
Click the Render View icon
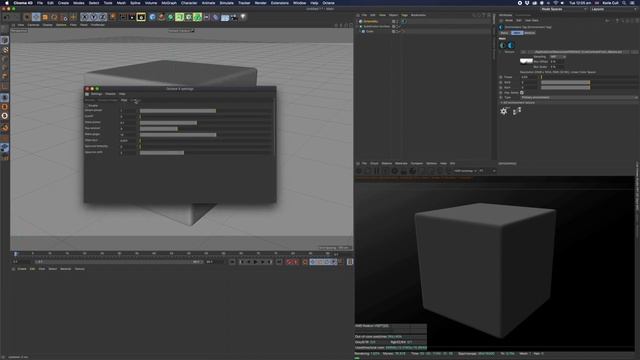click(123, 17)
